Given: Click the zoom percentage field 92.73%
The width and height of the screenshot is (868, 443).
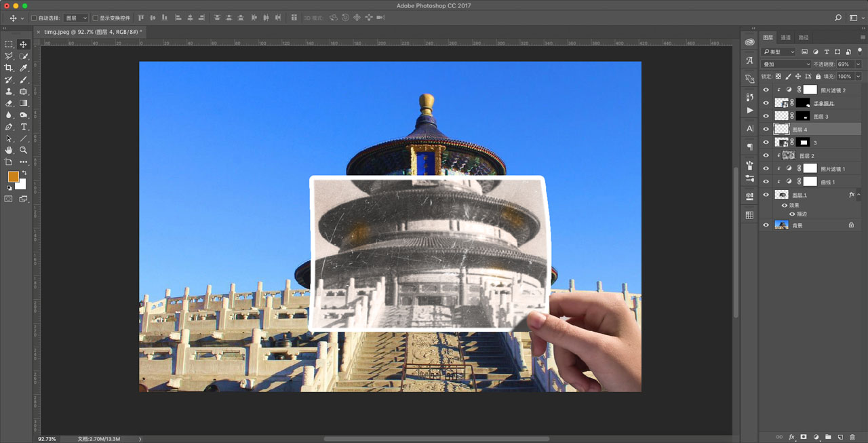Looking at the screenshot, I should click(47, 439).
